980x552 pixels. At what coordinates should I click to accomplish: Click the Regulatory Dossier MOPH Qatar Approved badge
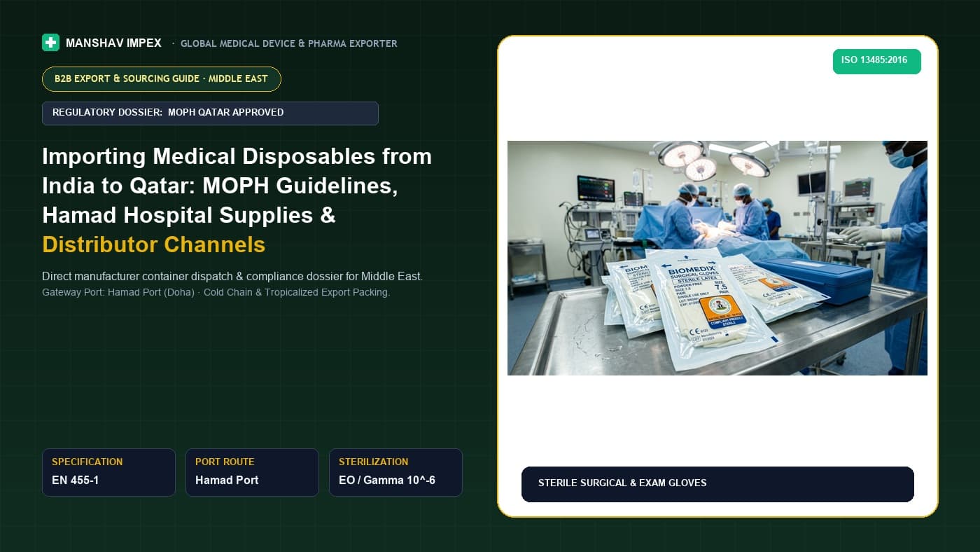tap(210, 113)
